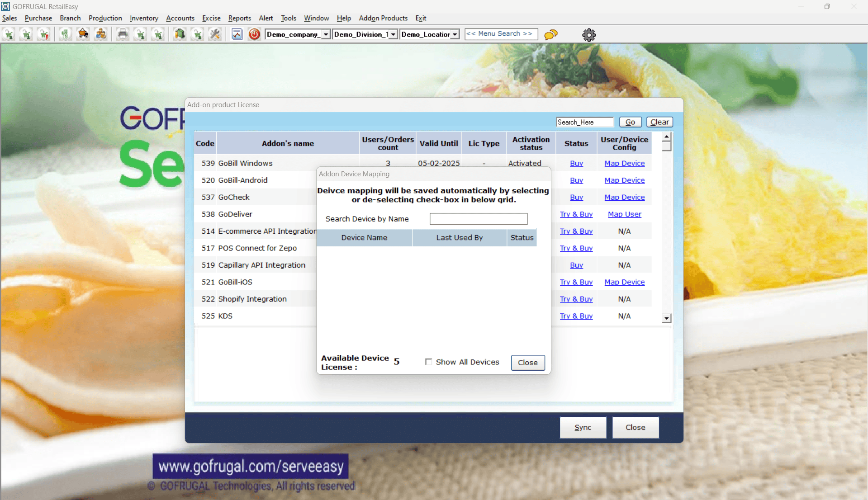Click the scroll down arrow of addon grid
Image resolution: width=868 pixels, height=500 pixels.
(666, 318)
